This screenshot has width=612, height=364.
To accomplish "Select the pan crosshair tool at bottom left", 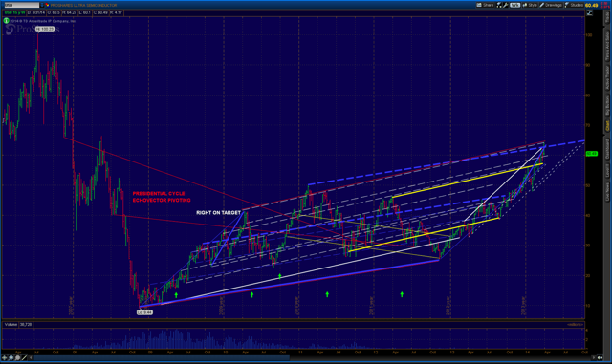I will [x=4, y=357].
